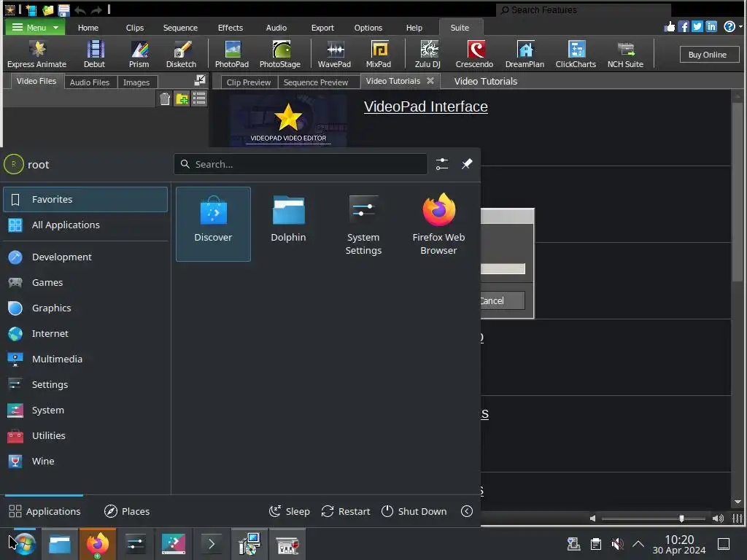The image size is (747, 560).
Task: Open NCH Suite icon
Action: point(625,54)
